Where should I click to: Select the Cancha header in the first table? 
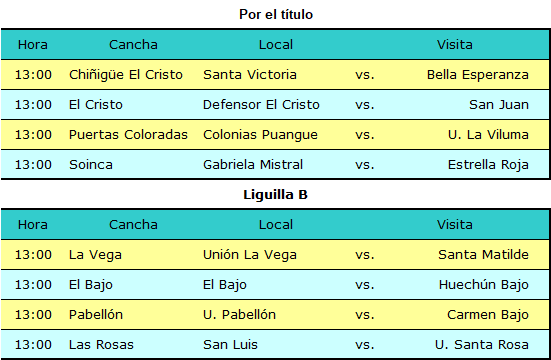click(133, 45)
